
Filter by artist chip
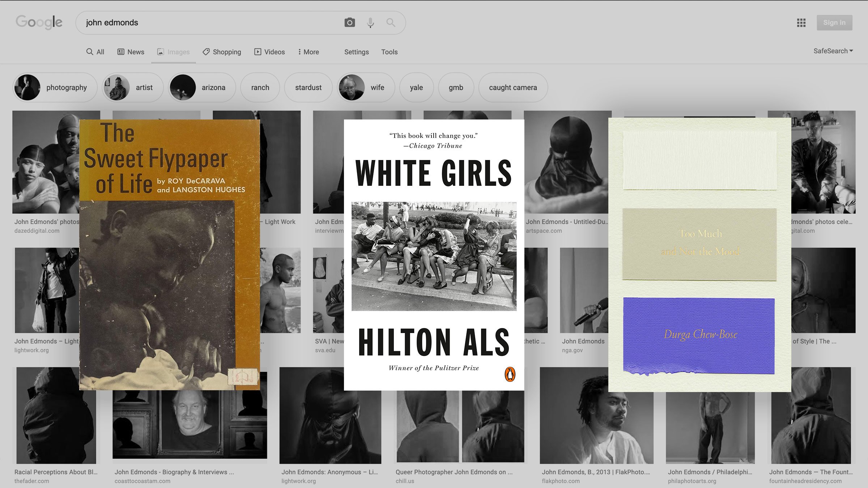click(133, 87)
